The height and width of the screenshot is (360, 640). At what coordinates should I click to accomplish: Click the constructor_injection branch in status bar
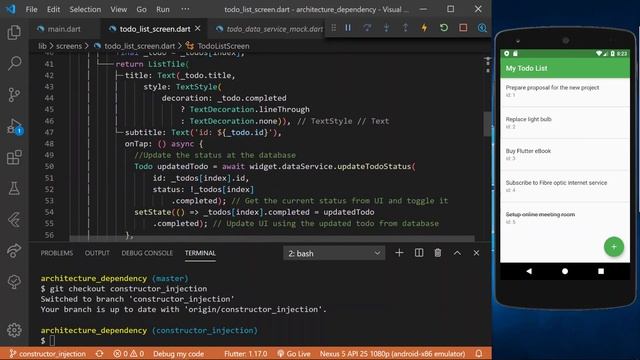click(x=47, y=354)
